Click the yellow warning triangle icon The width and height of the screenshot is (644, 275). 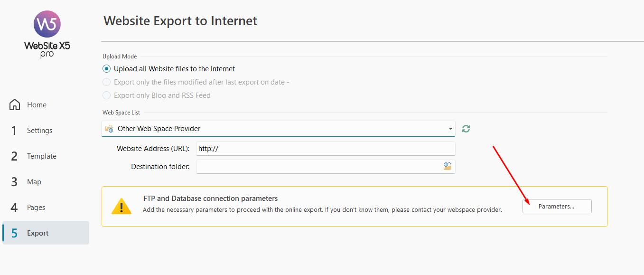click(121, 207)
